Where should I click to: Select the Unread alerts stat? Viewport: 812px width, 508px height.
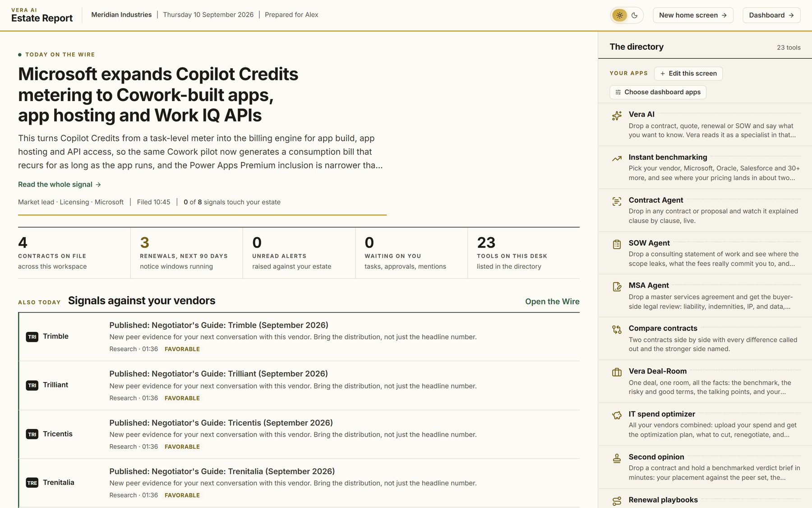(x=299, y=253)
